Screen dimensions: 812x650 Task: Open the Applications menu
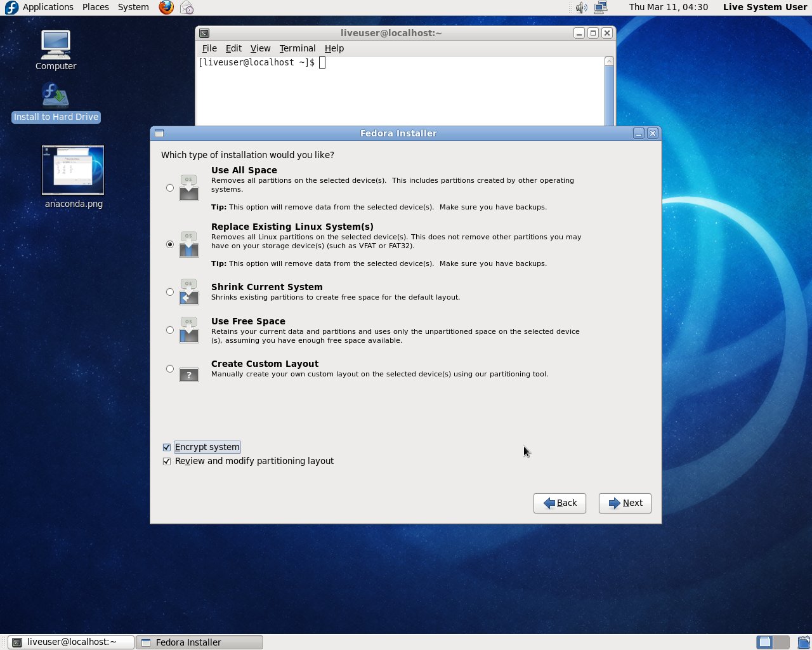48,8
